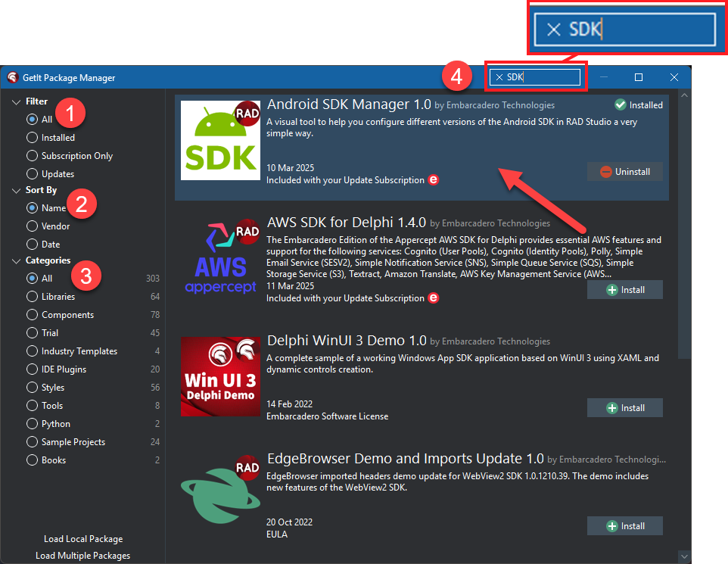The height and width of the screenshot is (564, 728).
Task: Select the Updates filter option
Action: coord(50,174)
